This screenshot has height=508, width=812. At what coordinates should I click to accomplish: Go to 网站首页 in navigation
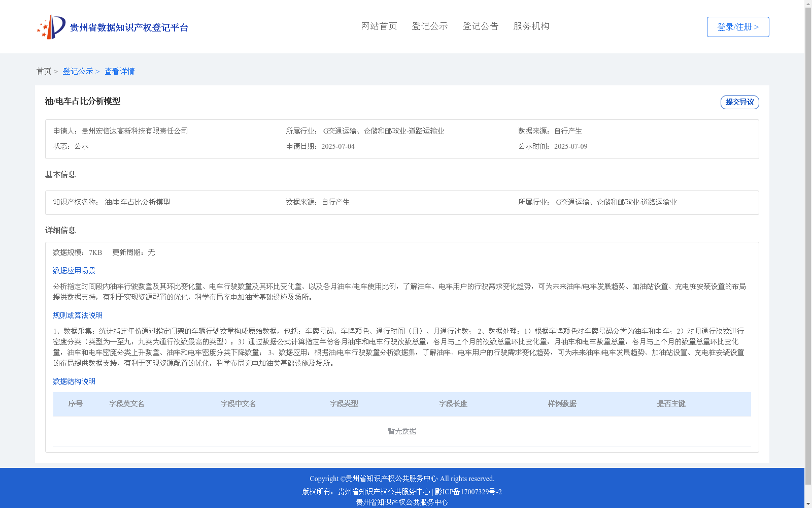379,26
